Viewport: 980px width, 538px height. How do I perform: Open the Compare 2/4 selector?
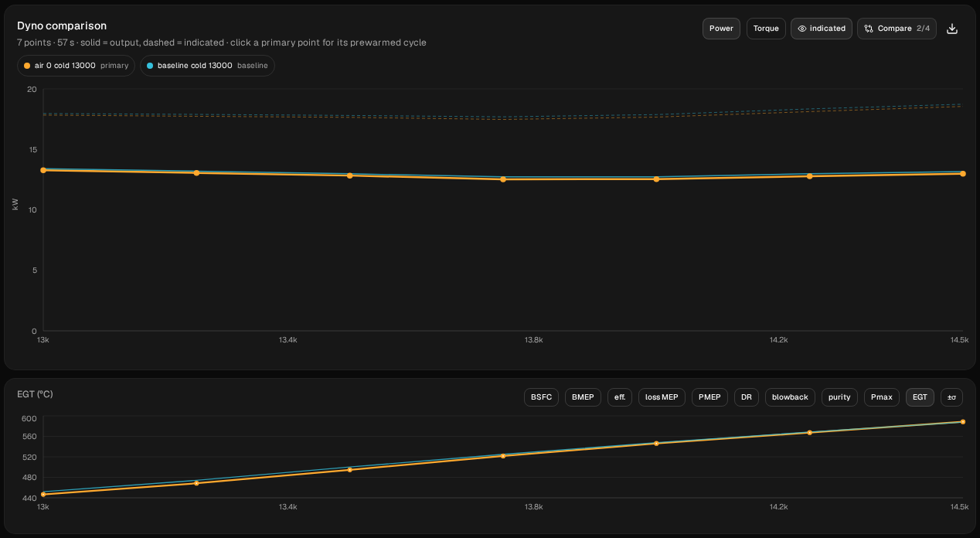click(x=897, y=29)
